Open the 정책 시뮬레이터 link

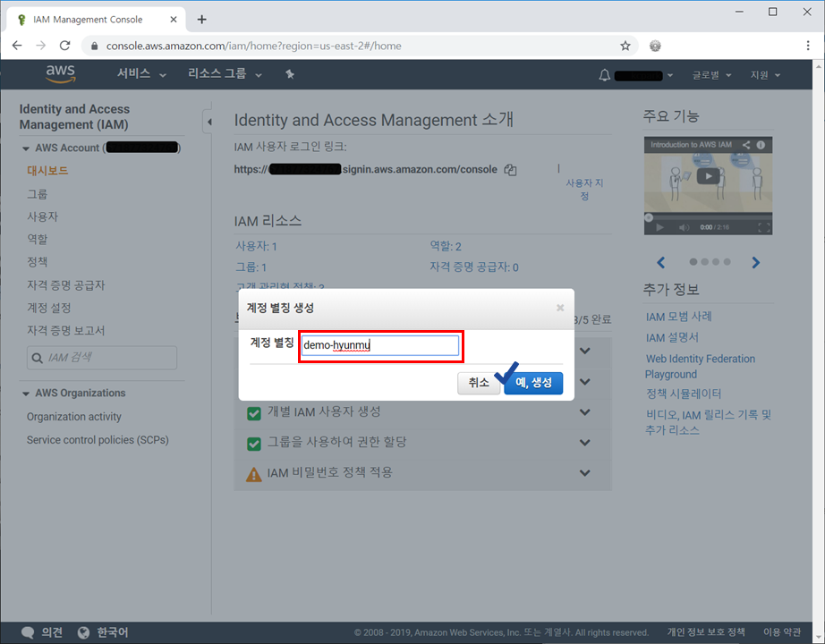[684, 394]
